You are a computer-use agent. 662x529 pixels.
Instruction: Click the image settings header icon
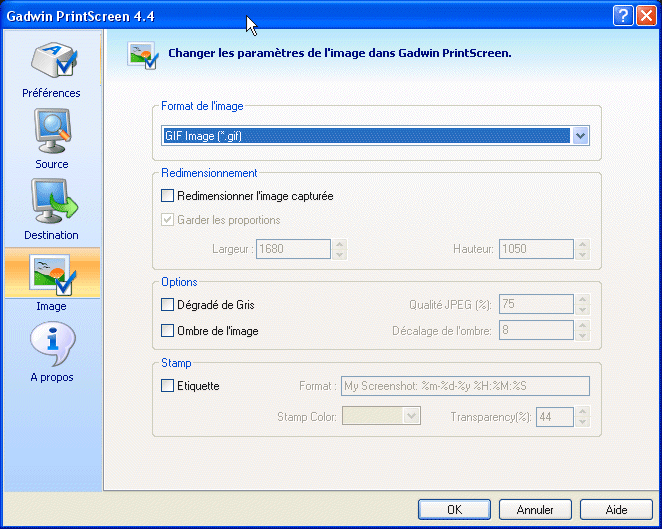pos(143,55)
